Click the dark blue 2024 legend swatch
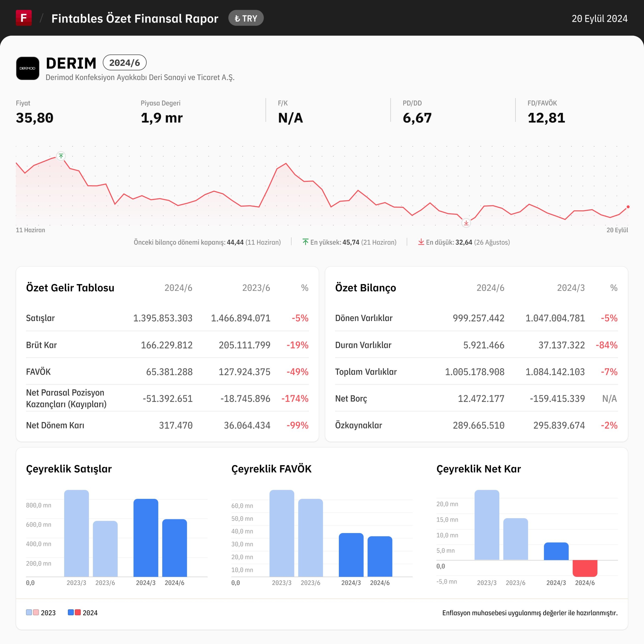The width and height of the screenshot is (644, 644). [71, 612]
